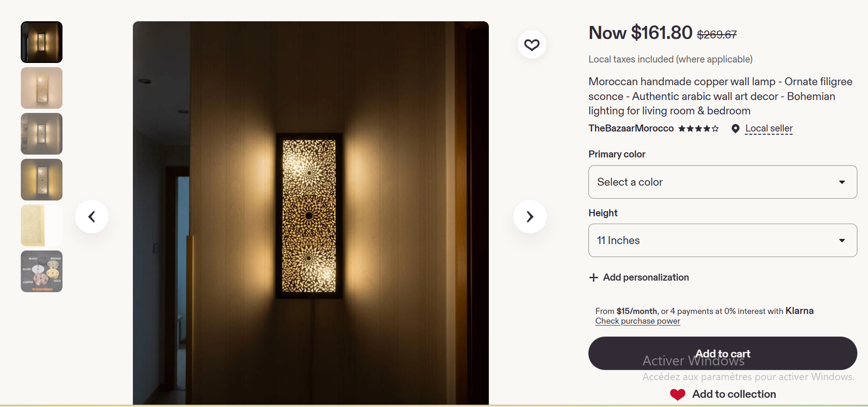Click the location pin icon
The image size is (868, 407).
pos(735,129)
